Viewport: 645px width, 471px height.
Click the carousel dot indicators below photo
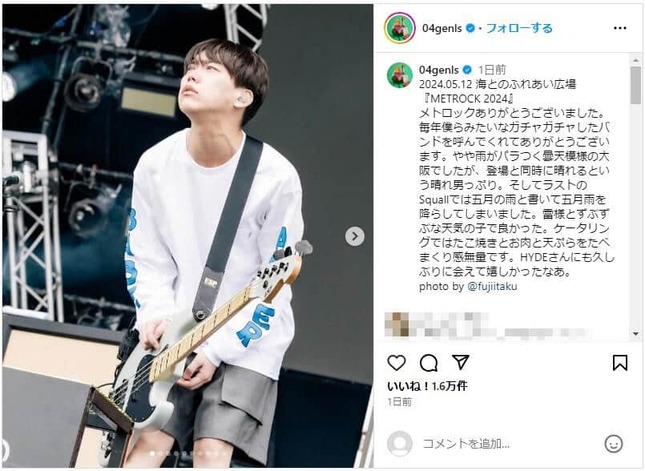point(188,454)
